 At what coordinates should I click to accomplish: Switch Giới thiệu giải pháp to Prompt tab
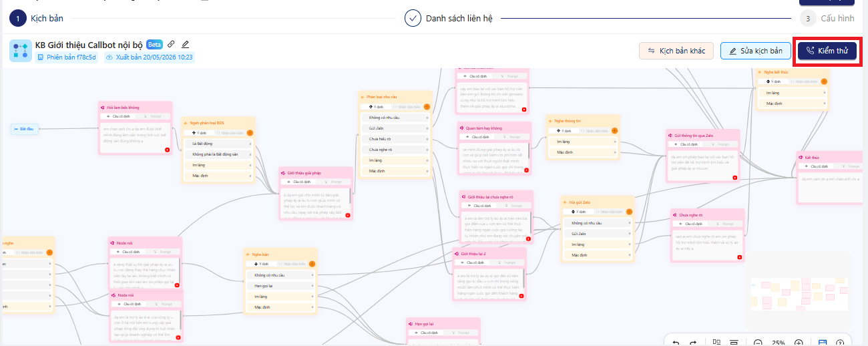[334, 181]
